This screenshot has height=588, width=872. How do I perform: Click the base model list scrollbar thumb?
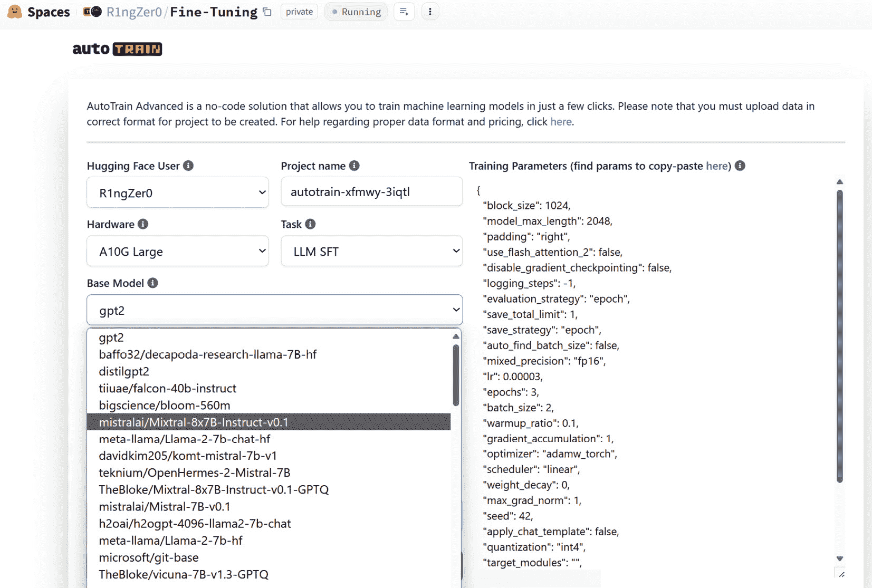point(456,375)
